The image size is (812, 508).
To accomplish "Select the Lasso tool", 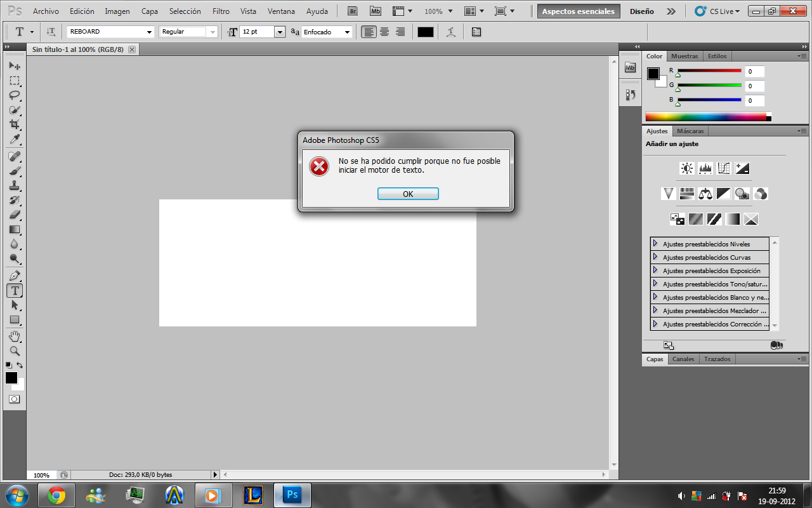I will [14, 95].
